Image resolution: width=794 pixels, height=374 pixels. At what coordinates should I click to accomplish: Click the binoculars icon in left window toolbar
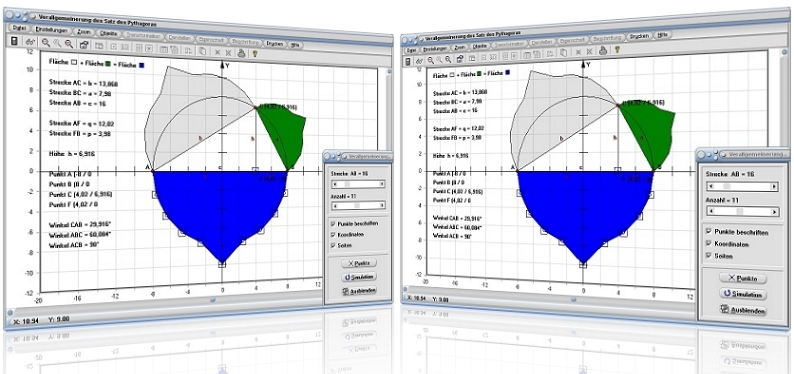(30, 43)
